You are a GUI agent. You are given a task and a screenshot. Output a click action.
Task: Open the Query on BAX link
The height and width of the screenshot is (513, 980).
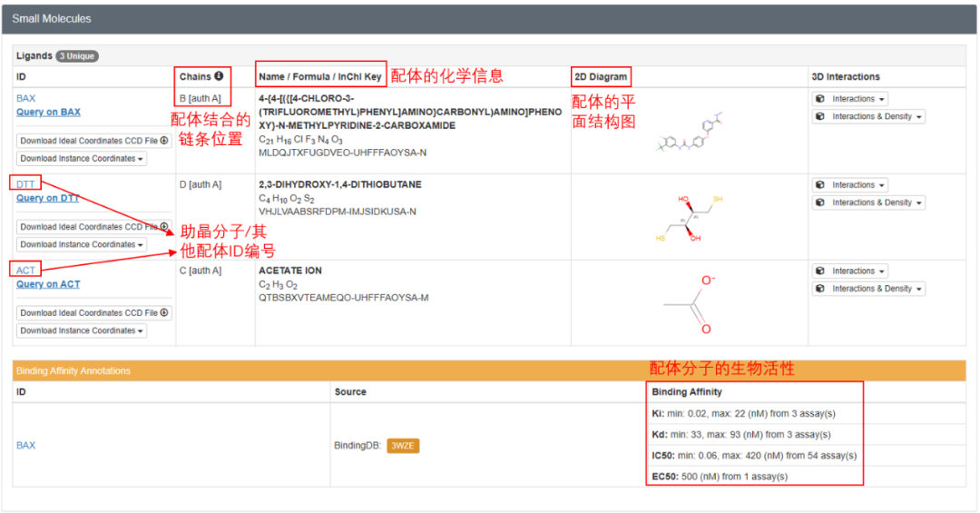(x=48, y=112)
